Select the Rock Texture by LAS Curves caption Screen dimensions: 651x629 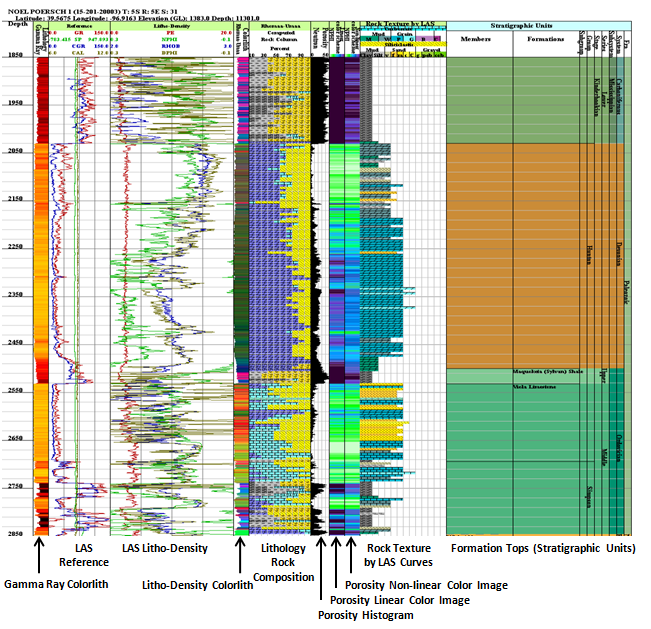tap(399, 555)
